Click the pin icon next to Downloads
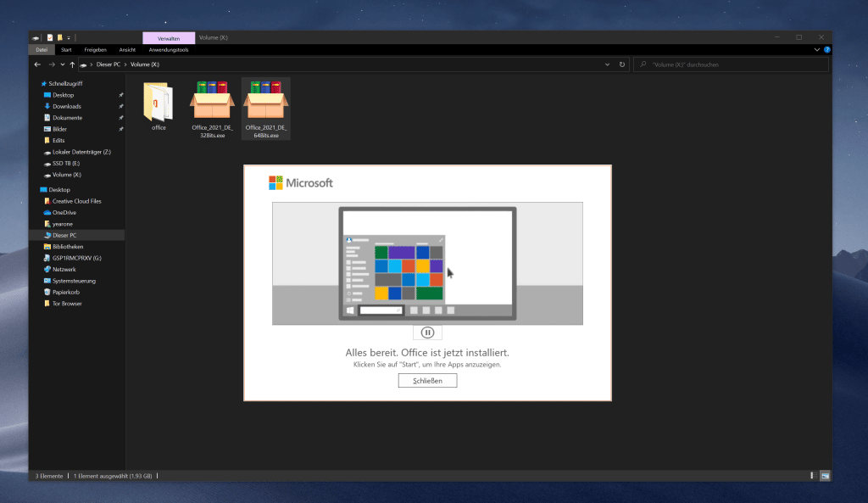Image resolution: width=868 pixels, height=503 pixels. point(120,106)
